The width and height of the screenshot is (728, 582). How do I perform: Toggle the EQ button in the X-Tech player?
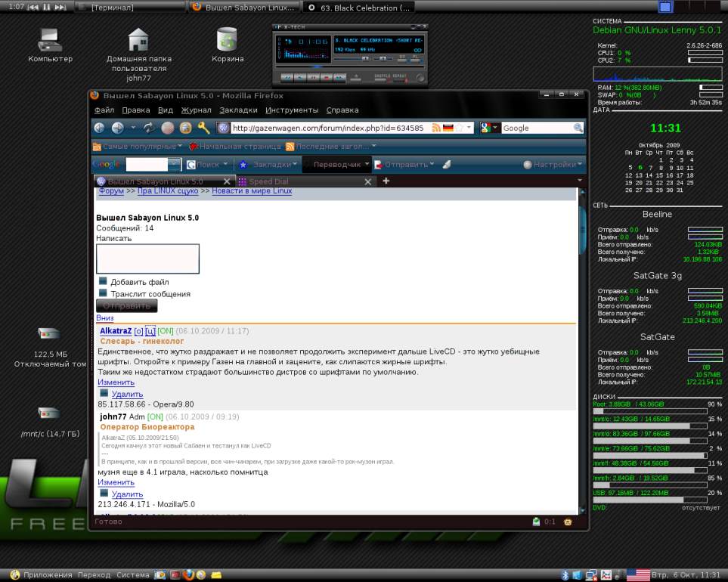tap(402, 59)
